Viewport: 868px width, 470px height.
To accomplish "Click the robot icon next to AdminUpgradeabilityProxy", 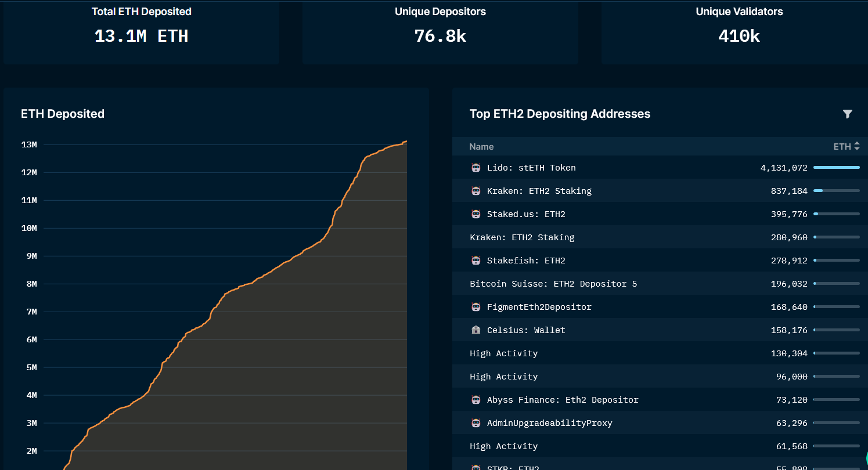I will [476, 423].
